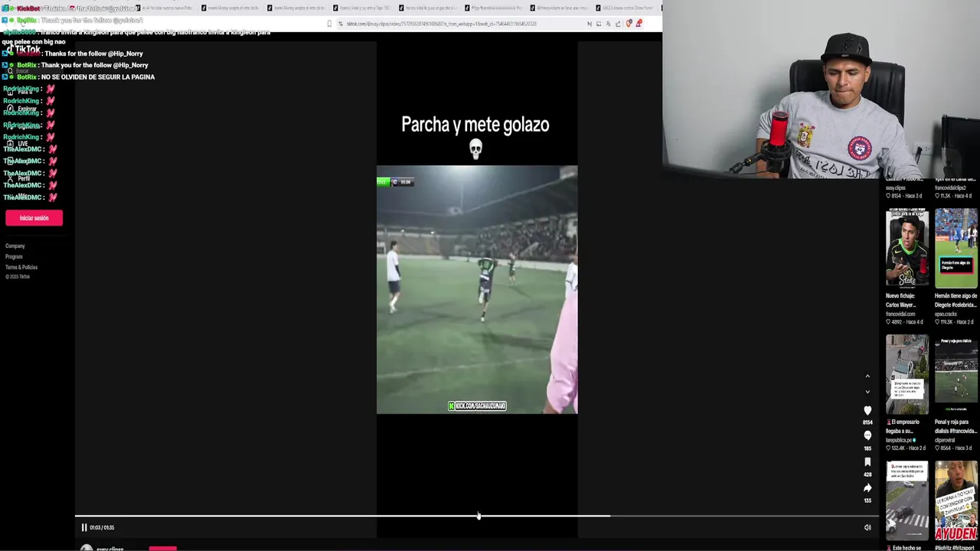
Task: Open the Terms & Policies footer section
Action: point(21,267)
